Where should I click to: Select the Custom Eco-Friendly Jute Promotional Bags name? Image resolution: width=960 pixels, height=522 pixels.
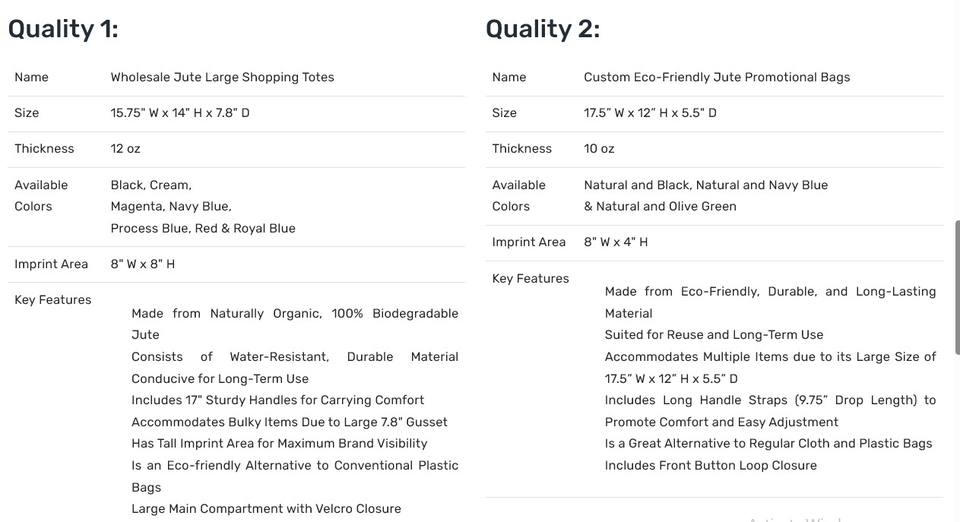[x=716, y=77]
